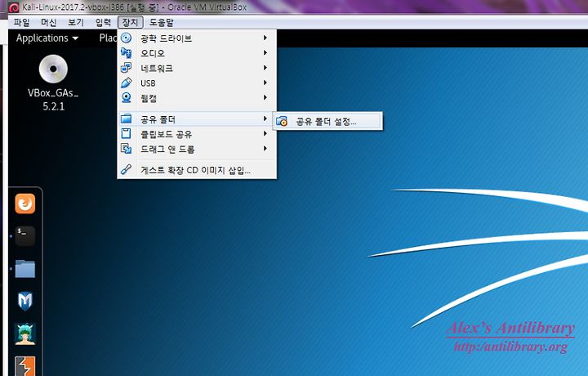Click the drag and drop icon
This screenshot has height=376, width=588.
point(126,149)
